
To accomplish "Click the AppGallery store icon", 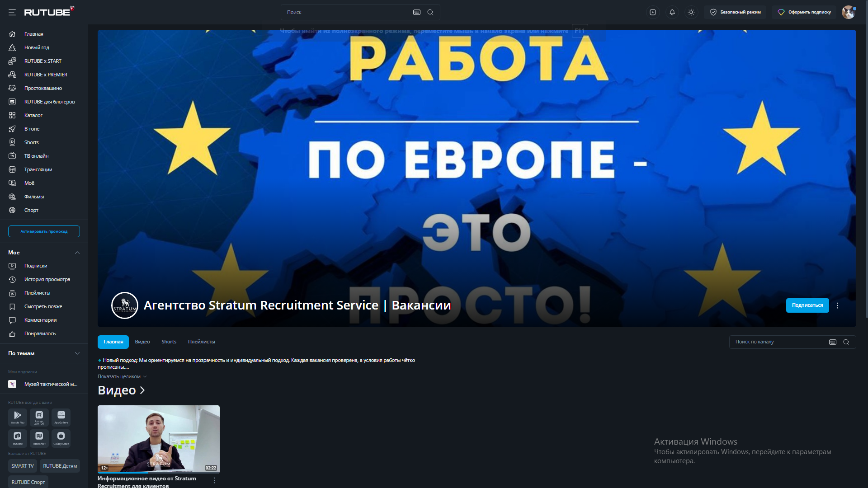I will 61,417.
